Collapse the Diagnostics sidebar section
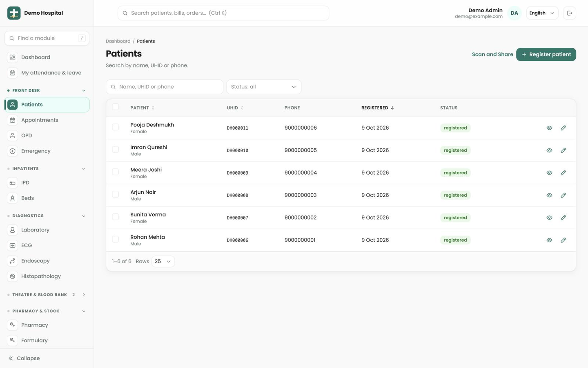Viewport: 588px width, 368px height. 47,216
